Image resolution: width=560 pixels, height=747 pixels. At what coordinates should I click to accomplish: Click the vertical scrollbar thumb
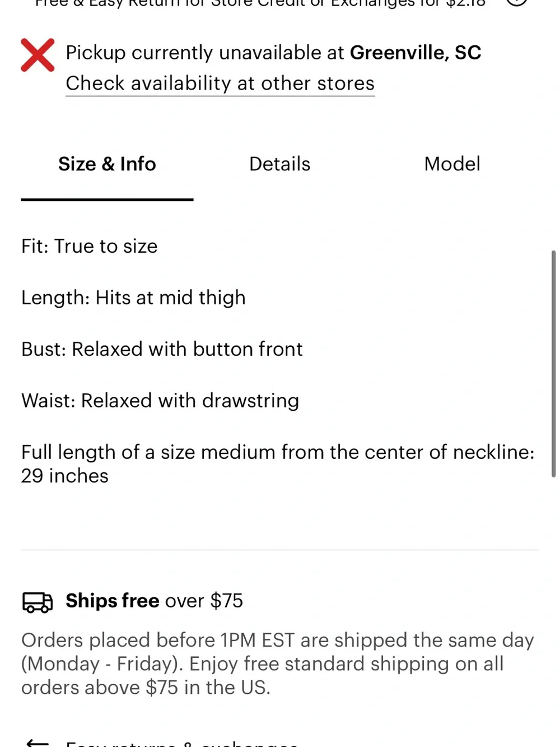point(553,363)
